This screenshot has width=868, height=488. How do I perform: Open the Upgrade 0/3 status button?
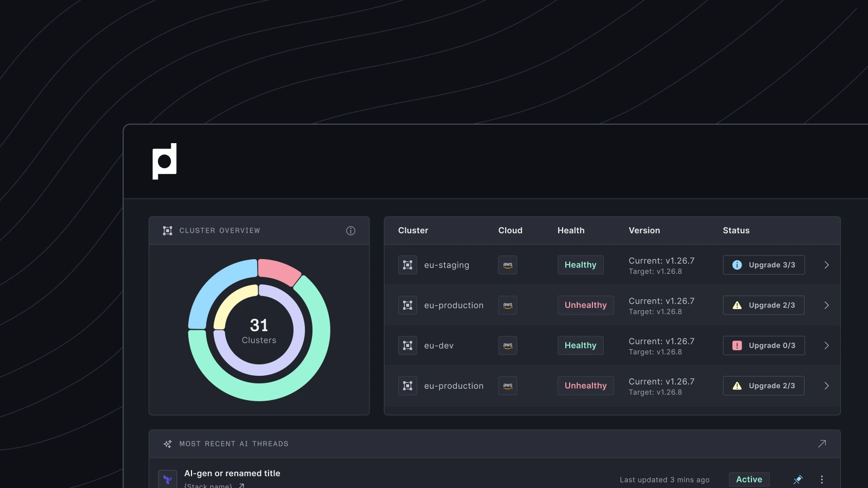coord(764,345)
